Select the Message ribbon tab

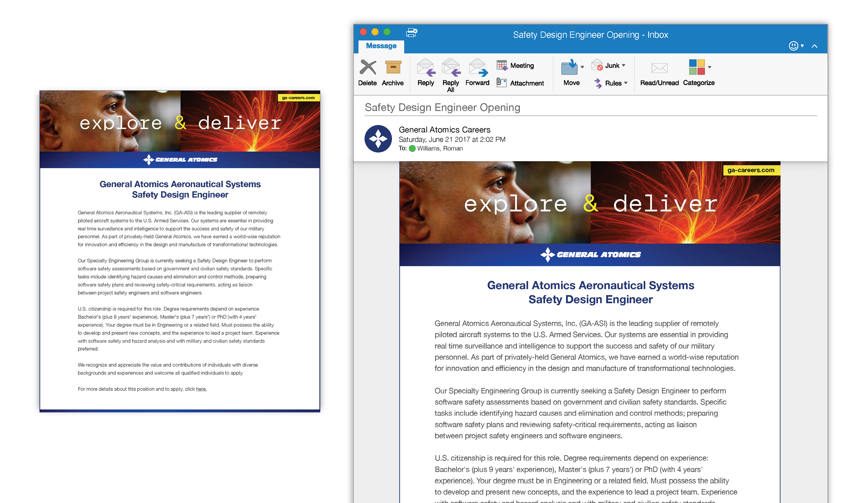[x=381, y=46]
